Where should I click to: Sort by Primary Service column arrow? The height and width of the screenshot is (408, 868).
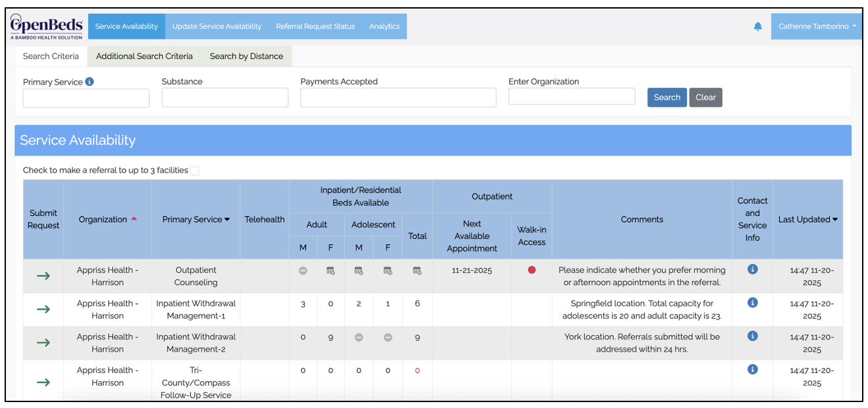(227, 220)
